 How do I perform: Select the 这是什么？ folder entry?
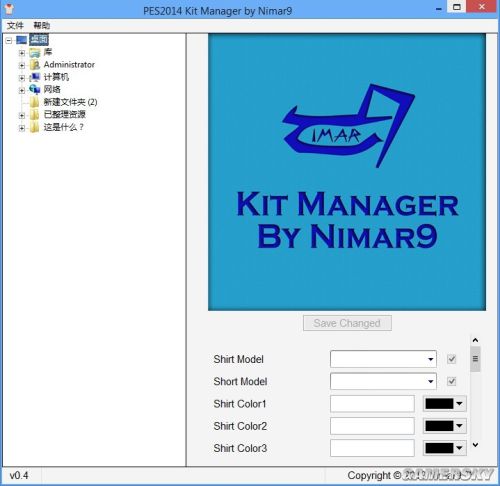(x=63, y=127)
